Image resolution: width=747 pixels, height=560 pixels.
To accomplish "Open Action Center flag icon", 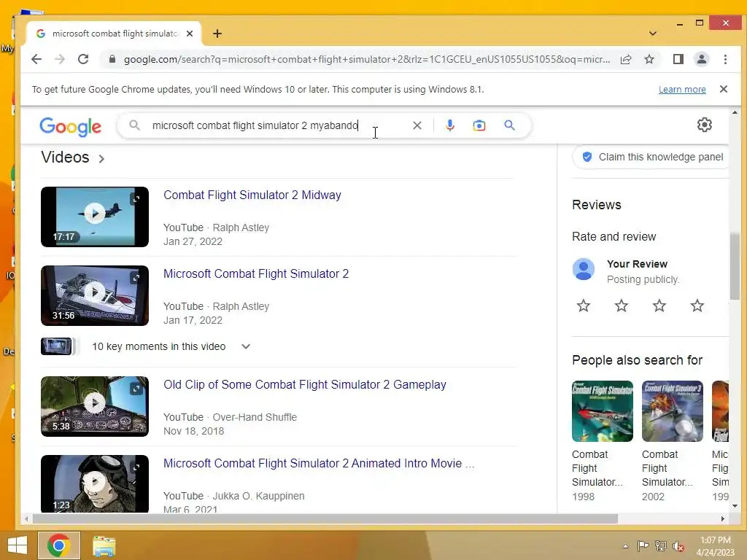I will tap(643, 545).
